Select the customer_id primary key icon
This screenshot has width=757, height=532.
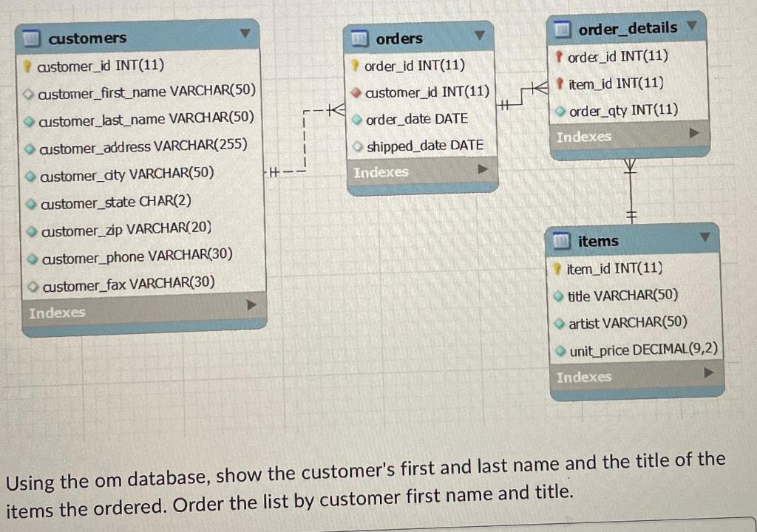click(x=27, y=66)
